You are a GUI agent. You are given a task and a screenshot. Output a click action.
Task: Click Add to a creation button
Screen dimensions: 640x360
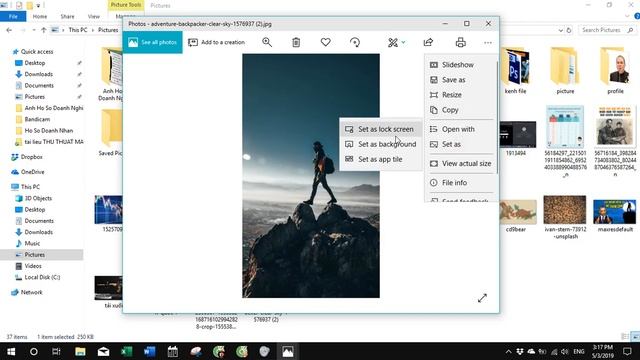coord(216,42)
